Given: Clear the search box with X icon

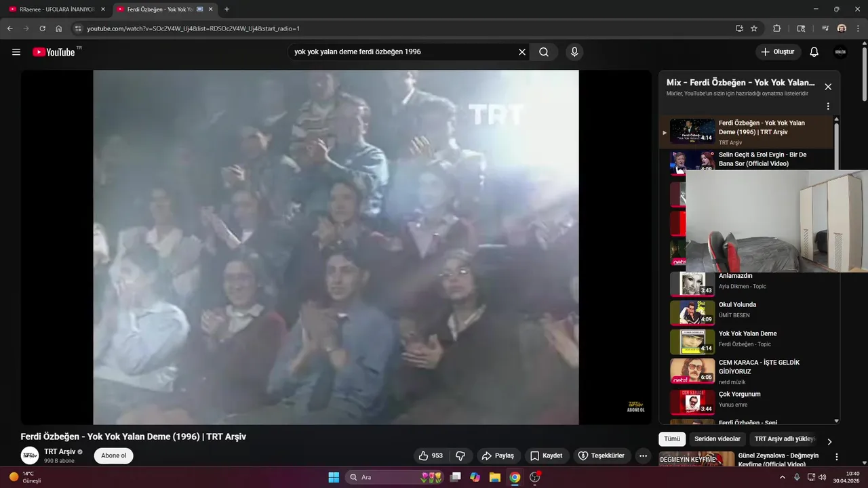Looking at the screenshot, I should pos(522,52).
